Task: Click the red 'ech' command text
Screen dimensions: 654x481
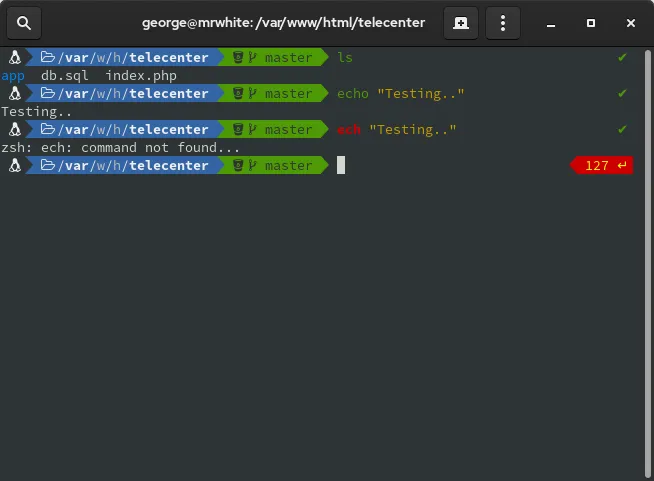Action: point(349,129)
